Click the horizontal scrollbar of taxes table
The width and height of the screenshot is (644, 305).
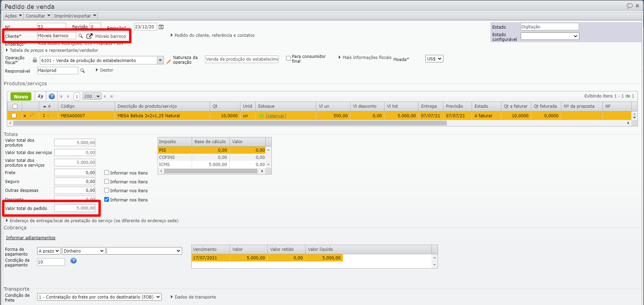click(211, 171)
